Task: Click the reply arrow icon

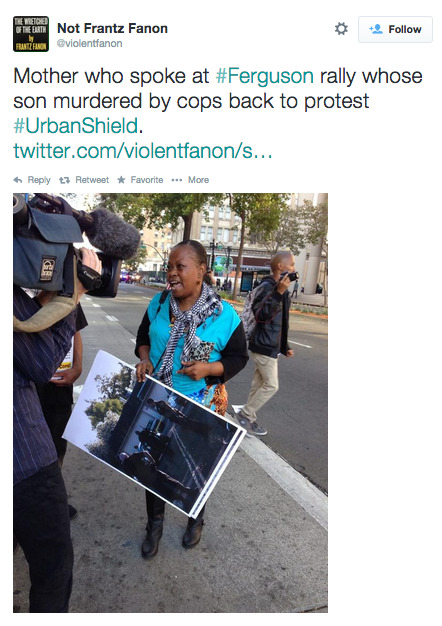Action: [x=18, y=180]
